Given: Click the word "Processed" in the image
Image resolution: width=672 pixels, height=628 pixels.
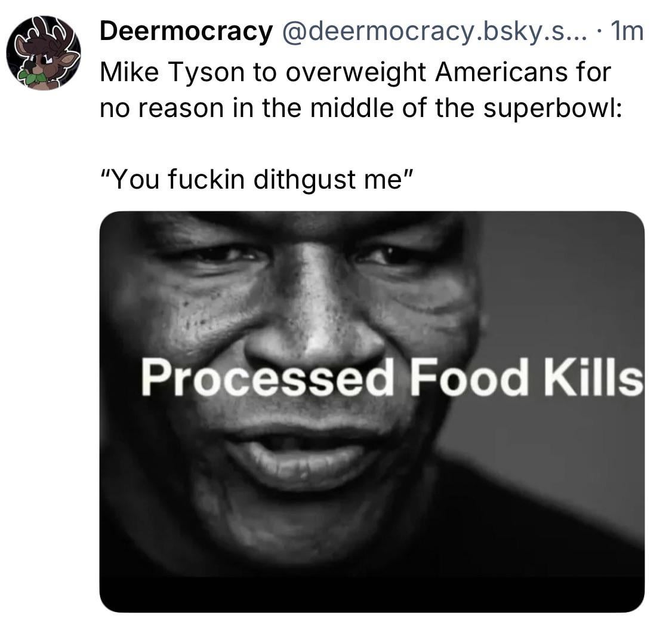Looking at the screenshot, I should [266, 377].
